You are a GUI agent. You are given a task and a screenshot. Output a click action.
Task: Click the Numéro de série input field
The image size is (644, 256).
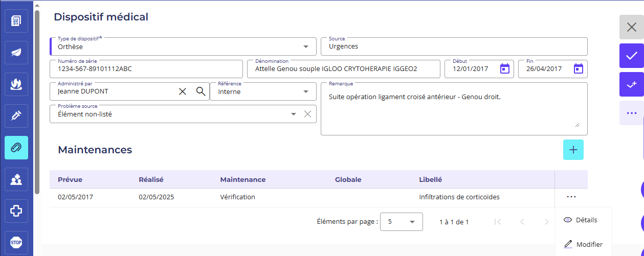(146, 69)
